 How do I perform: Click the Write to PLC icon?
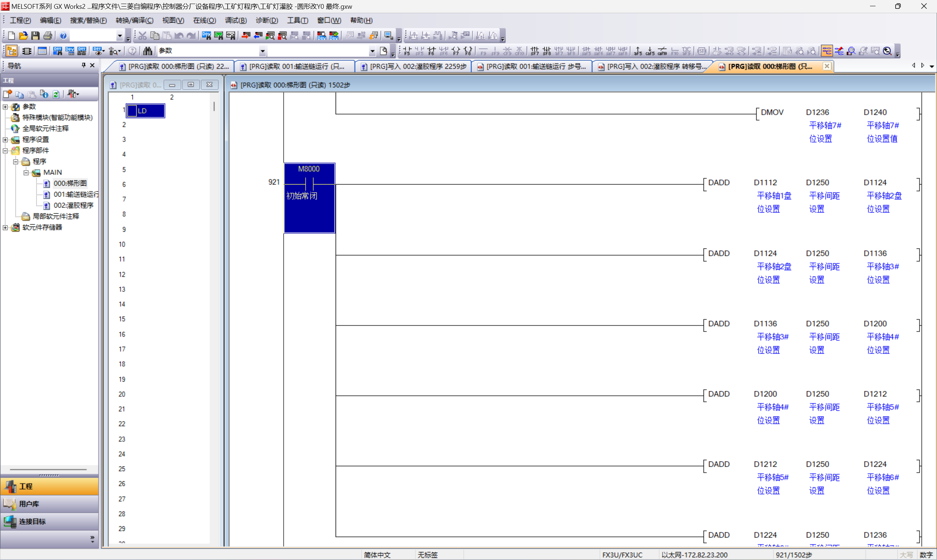(x=246, y=36)
